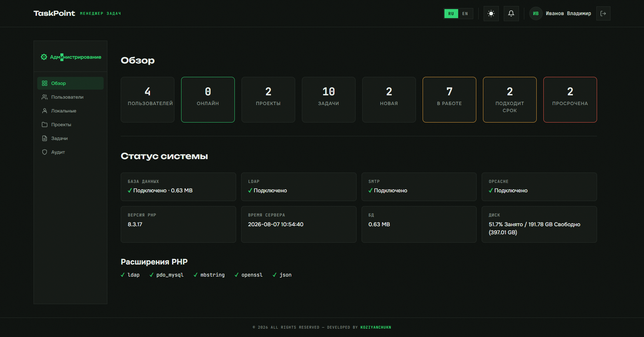
Task: Click the SMTP status checkmark icon
Action: (370, 190)
